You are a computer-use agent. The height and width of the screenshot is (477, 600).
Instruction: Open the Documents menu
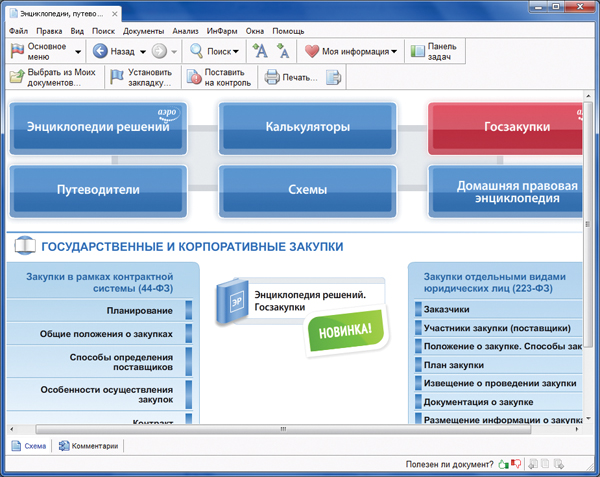(x=143, y=31)
